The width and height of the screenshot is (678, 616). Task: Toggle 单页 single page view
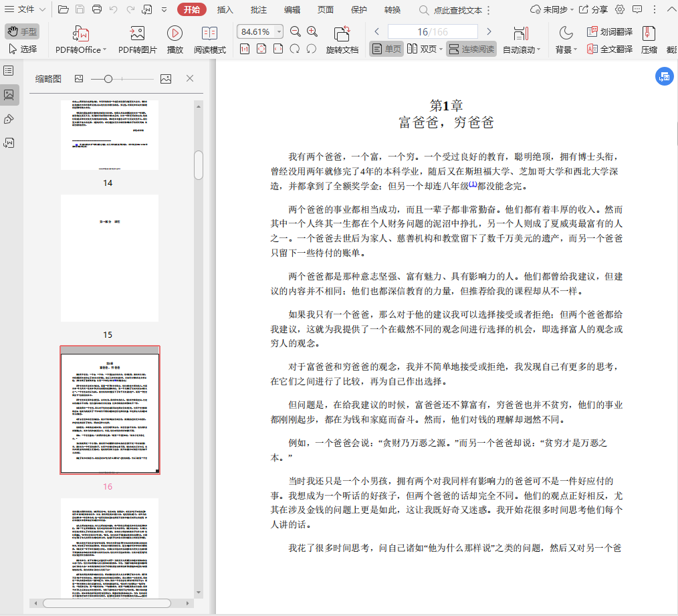point(386,49)
